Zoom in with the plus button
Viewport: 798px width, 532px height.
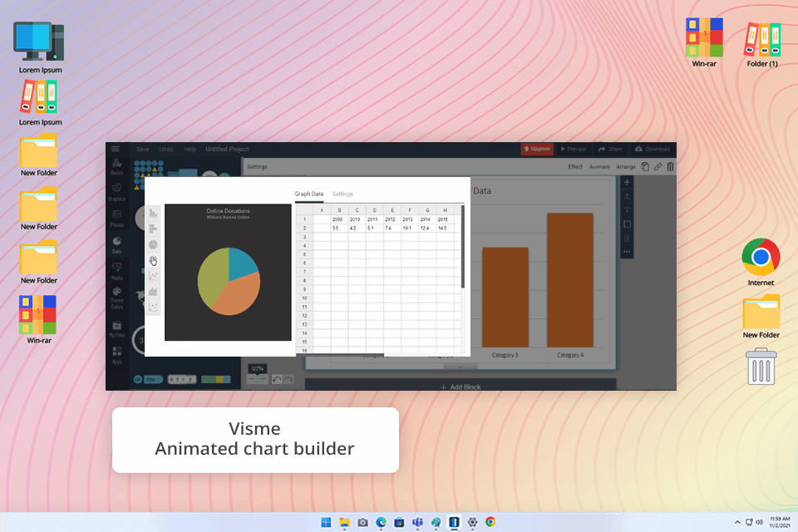(x=263, y=379)
